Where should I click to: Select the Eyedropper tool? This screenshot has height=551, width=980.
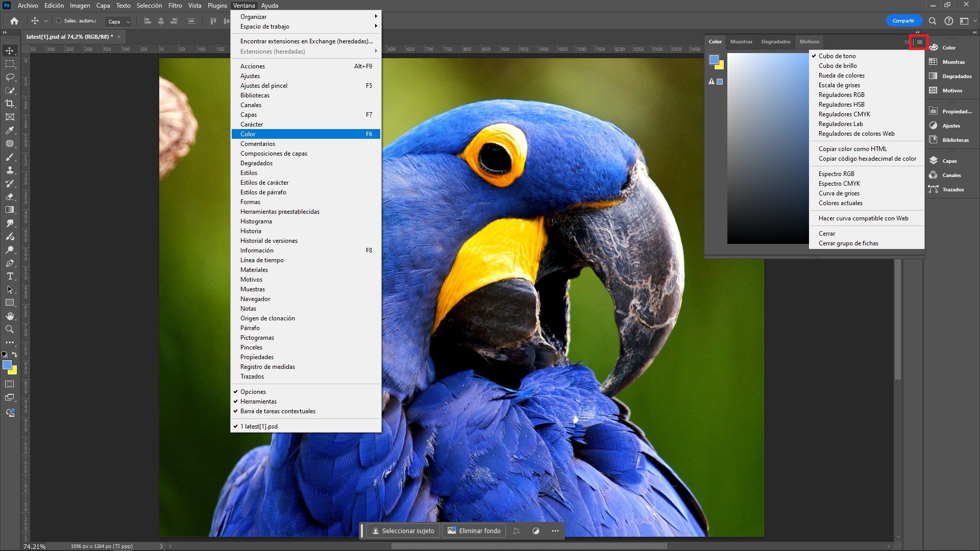[x=10, y=130]
